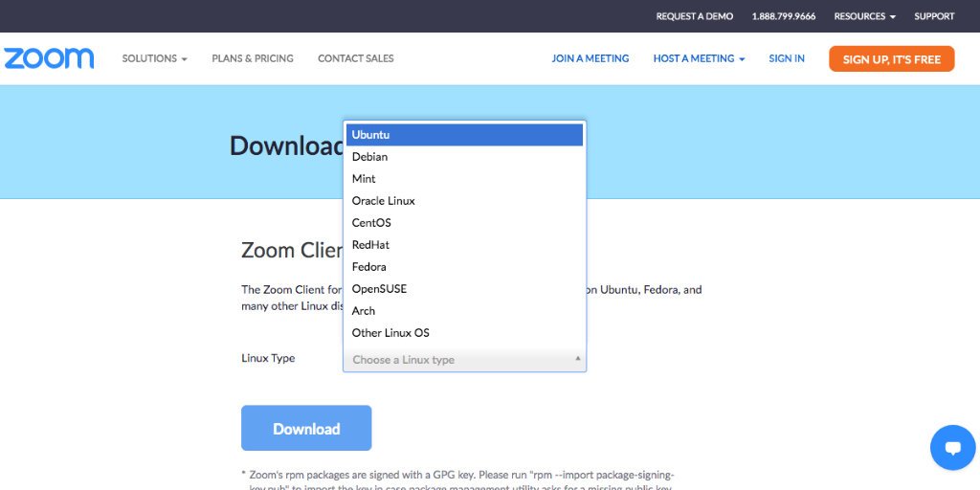Choose Other Linux OS option
The width and height of the screenshot is (980, 490).
(x=464, y=332)
